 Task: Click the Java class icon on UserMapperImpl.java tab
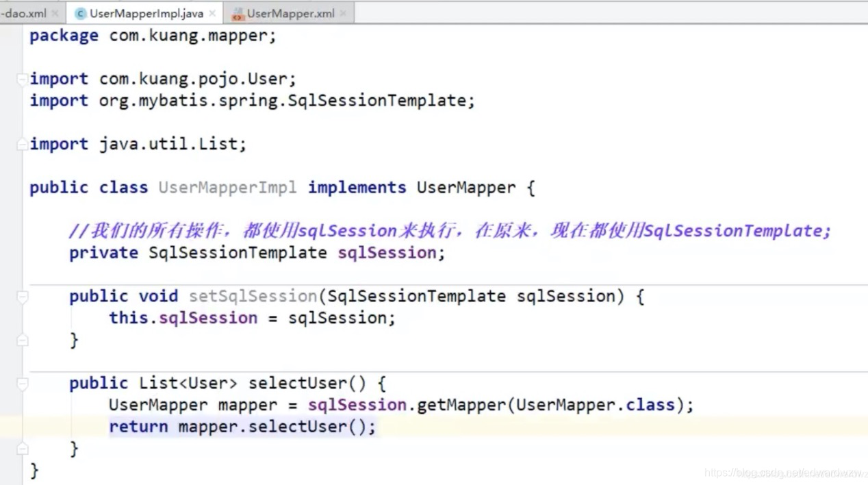click(x=80, y=13)
